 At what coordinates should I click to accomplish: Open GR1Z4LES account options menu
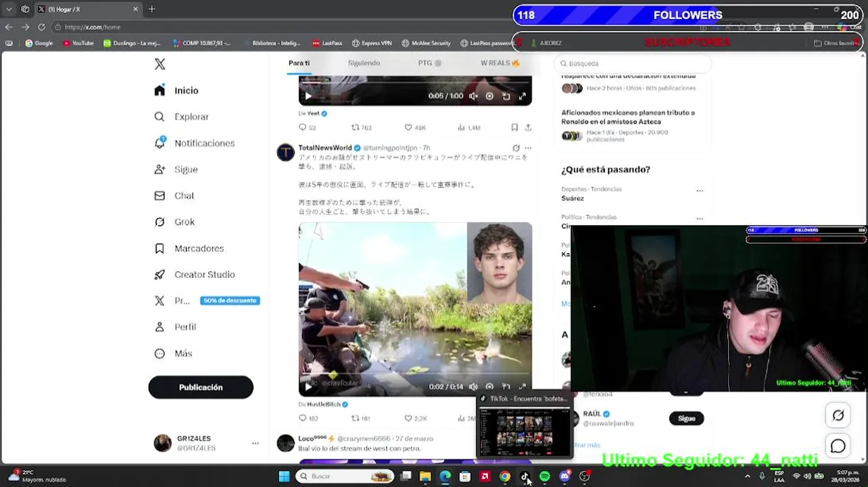pyautogui.click(x=256, y=444)
